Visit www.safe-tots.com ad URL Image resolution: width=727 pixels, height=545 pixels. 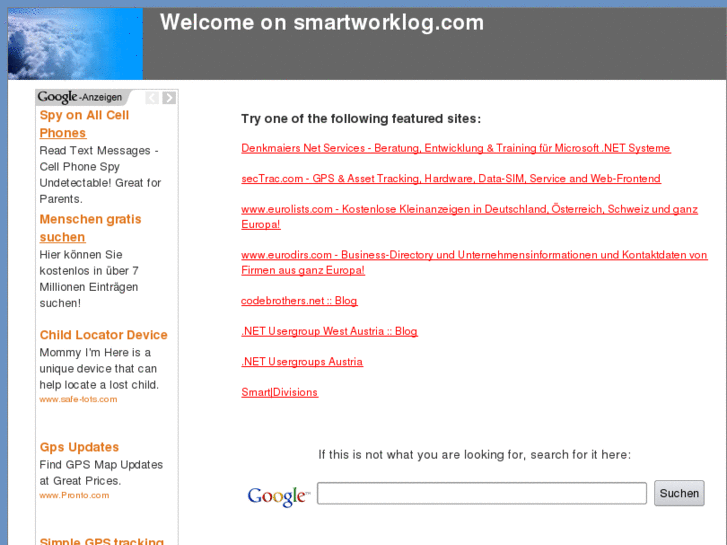pos(78,399)
